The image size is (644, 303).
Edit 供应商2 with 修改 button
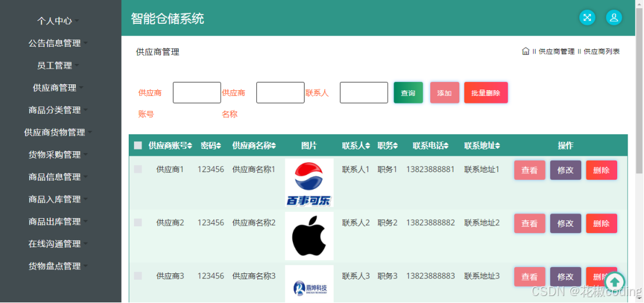pos(565,223)
